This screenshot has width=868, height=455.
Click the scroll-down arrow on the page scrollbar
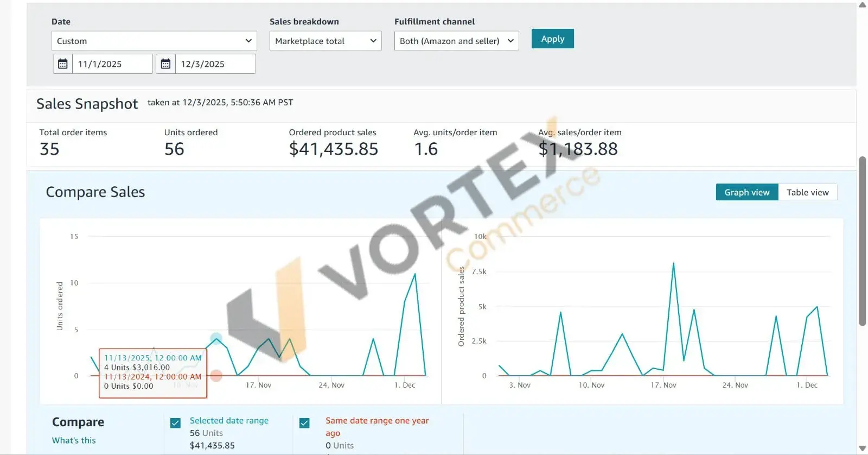point(862,448)
